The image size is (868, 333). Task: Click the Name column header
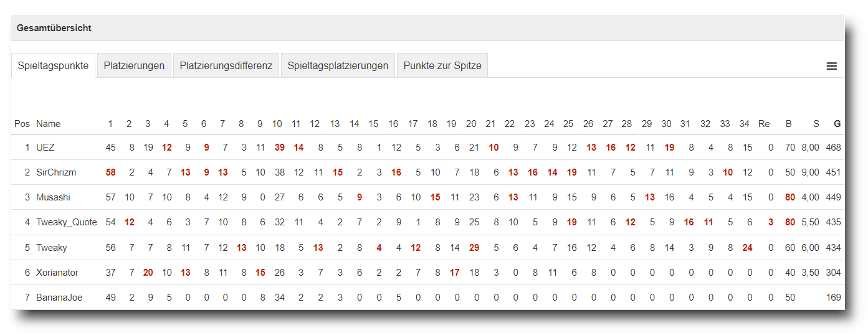click(48, 124)
